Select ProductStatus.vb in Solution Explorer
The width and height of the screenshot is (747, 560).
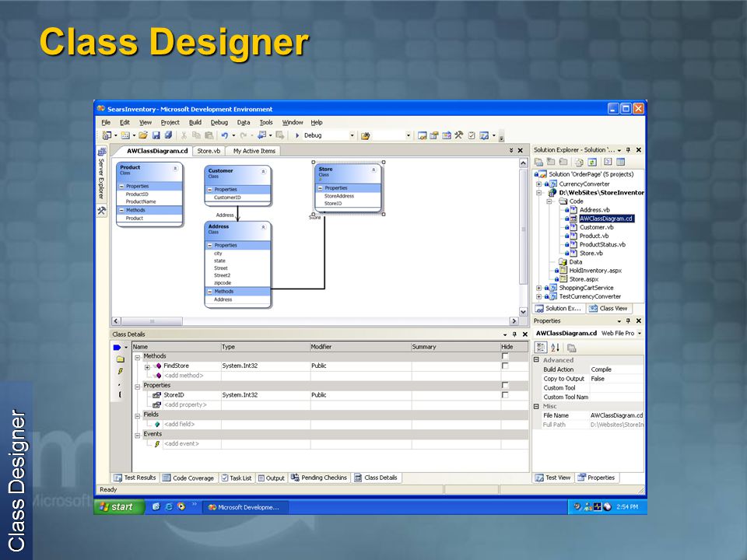tap(602, 244)
